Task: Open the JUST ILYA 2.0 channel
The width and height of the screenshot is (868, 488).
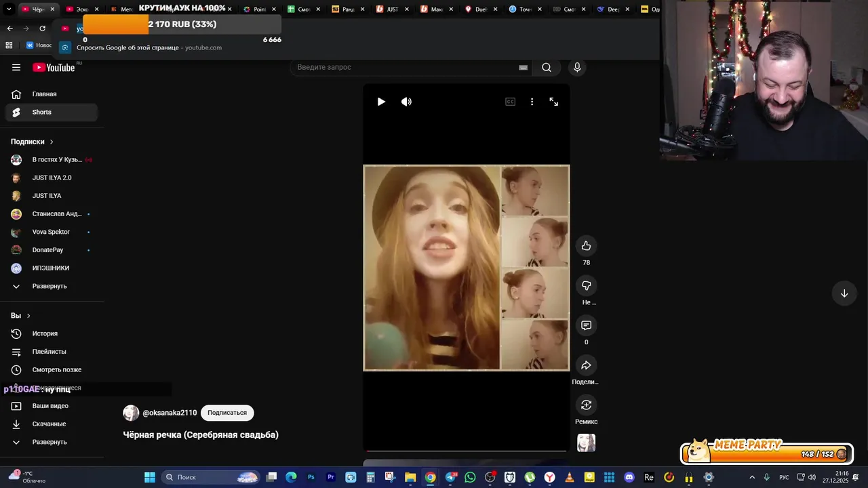Action: tap(52, 178)
